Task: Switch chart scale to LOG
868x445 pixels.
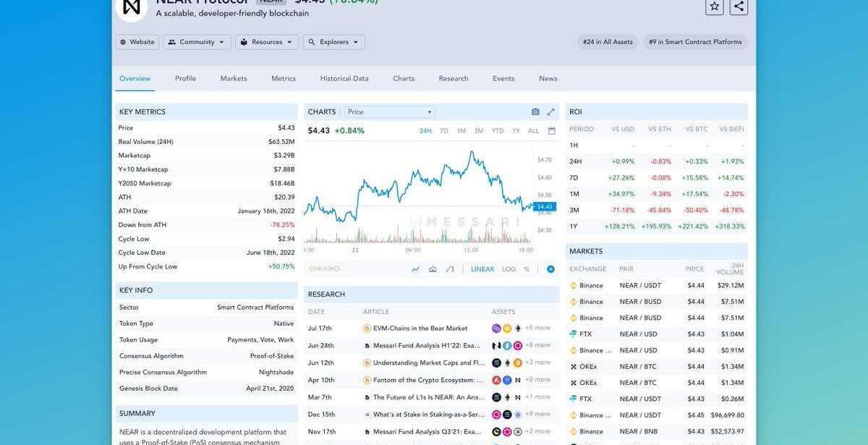Action: (x=509, y=269)
